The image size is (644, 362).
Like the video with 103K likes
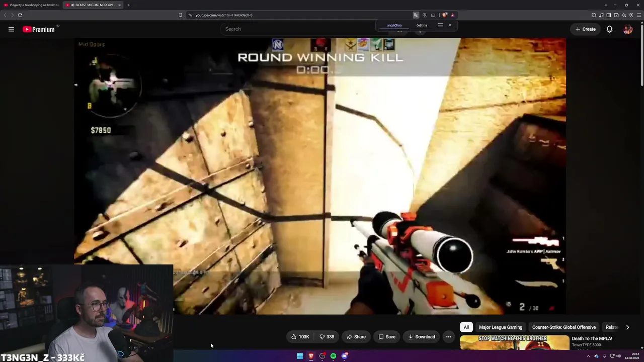[x=300, y=337]
